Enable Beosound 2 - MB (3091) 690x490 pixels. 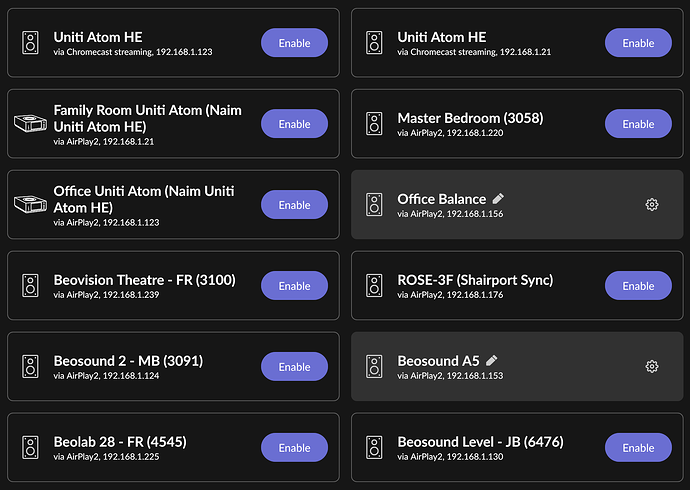(294, 367)
